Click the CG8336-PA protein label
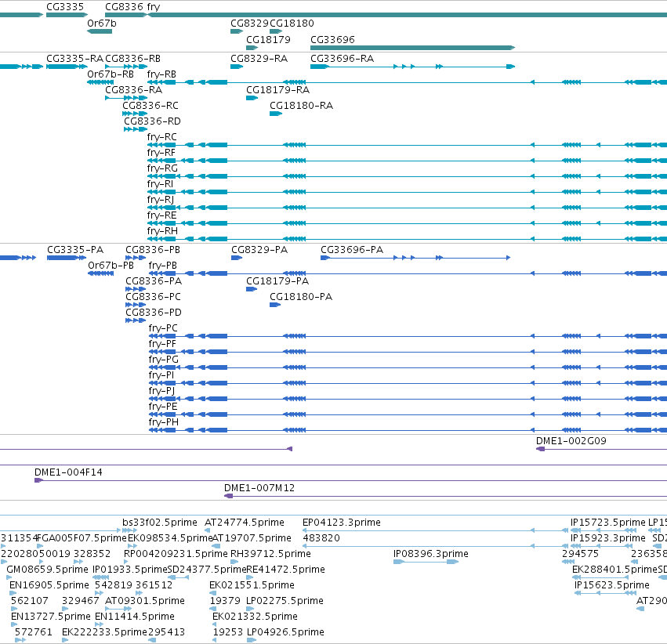This screenshot has height=644, width=667. coord(154,281)
